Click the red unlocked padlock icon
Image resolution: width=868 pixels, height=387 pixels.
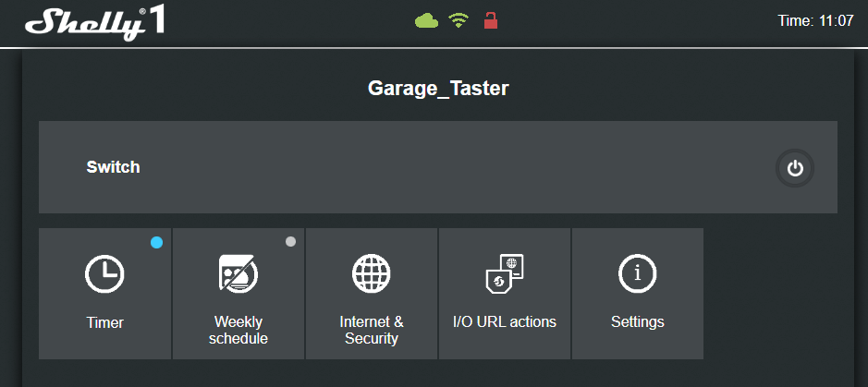[x=490, y=20]
